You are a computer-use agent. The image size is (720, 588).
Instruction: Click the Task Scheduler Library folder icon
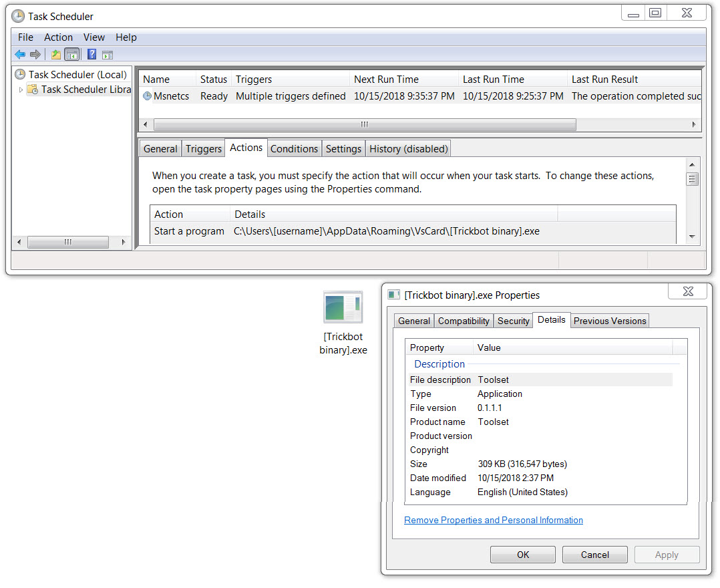(x=33, y=89)
